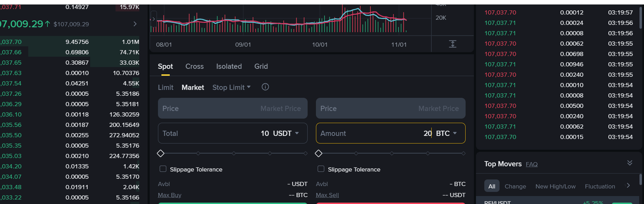Open the Top Movers FAQ link

[531, 164]
